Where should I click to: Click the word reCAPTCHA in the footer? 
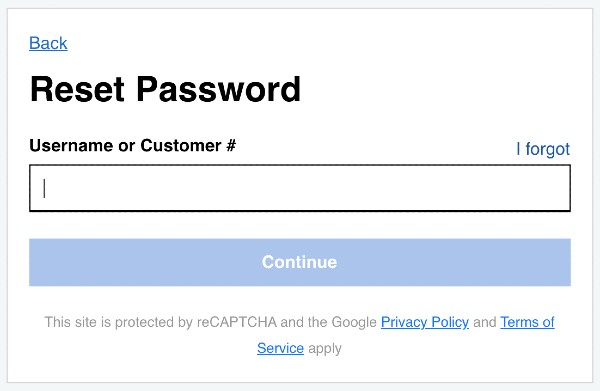(237, 322)
